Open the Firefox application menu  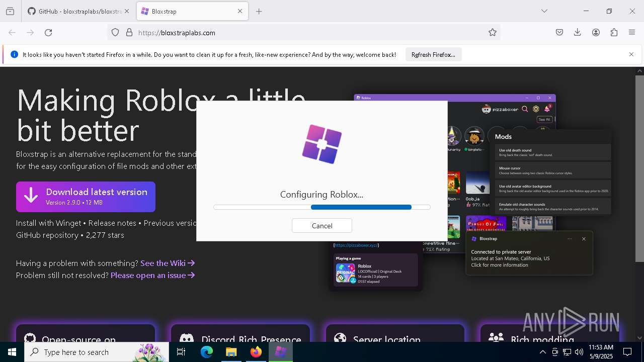[x=632, y=33]
